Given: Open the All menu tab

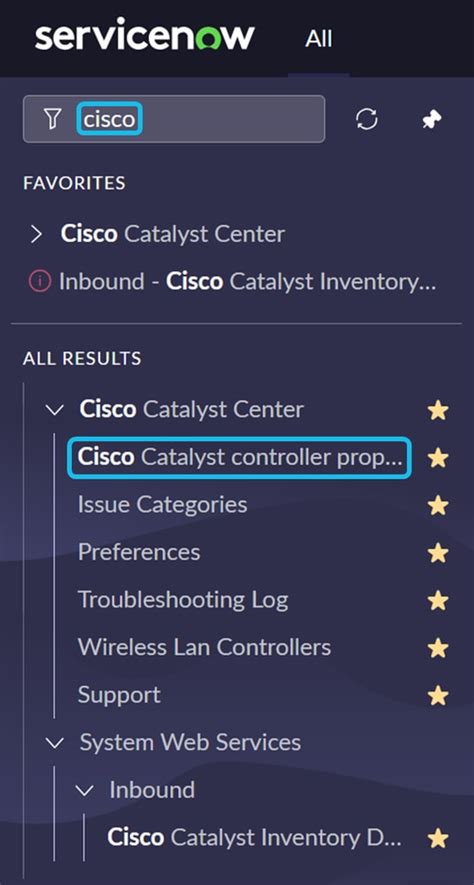Looking at the screenshot, I should click(x=319, y=39).
